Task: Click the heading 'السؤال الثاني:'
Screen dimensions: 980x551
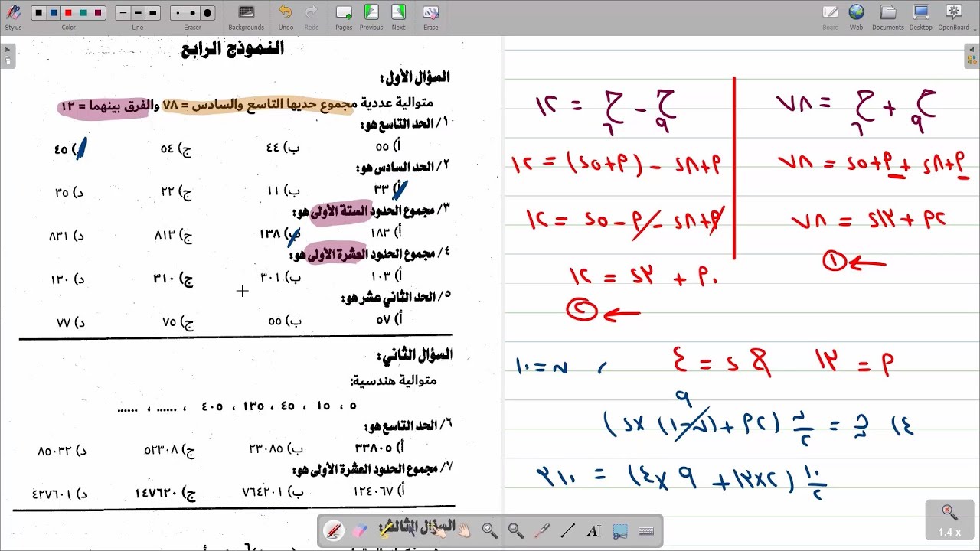Action: tap(414, 355)
